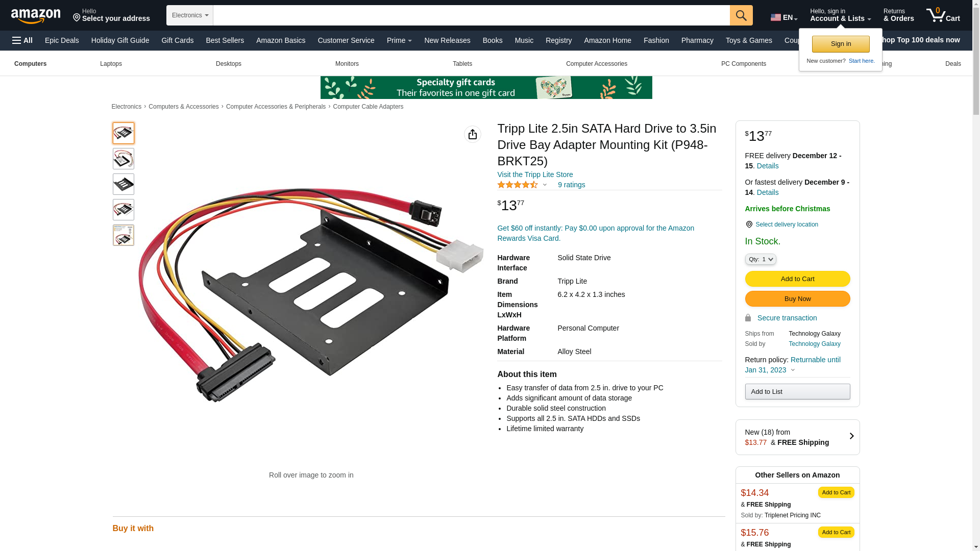980x551 pixels.
Task: Open the Best Sellers menu item
Action: point(225,40)
